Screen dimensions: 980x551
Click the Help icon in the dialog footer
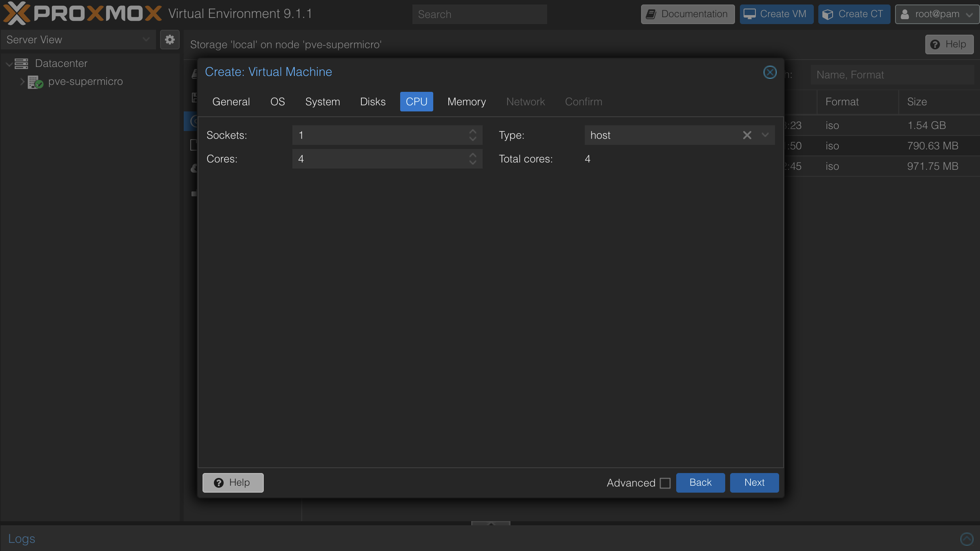pyautogui.click(x=218, y=482)
